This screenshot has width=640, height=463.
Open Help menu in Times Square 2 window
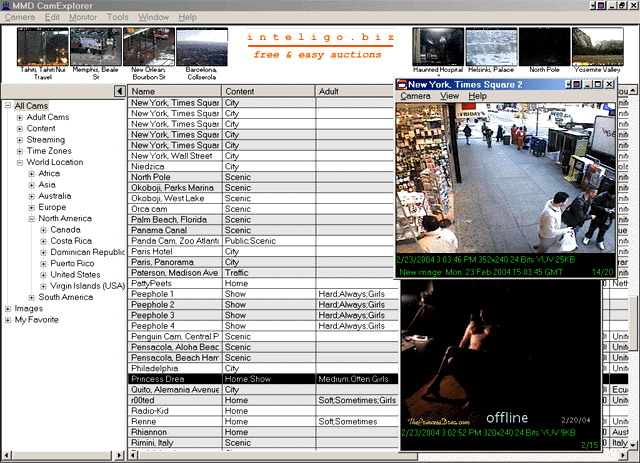[x=477, y=96]
